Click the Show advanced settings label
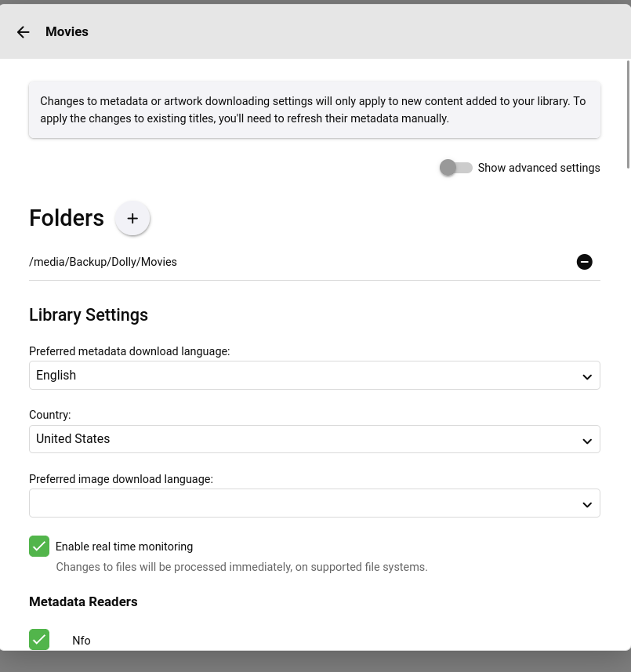631x672 pixels. [x=539, y=168]
